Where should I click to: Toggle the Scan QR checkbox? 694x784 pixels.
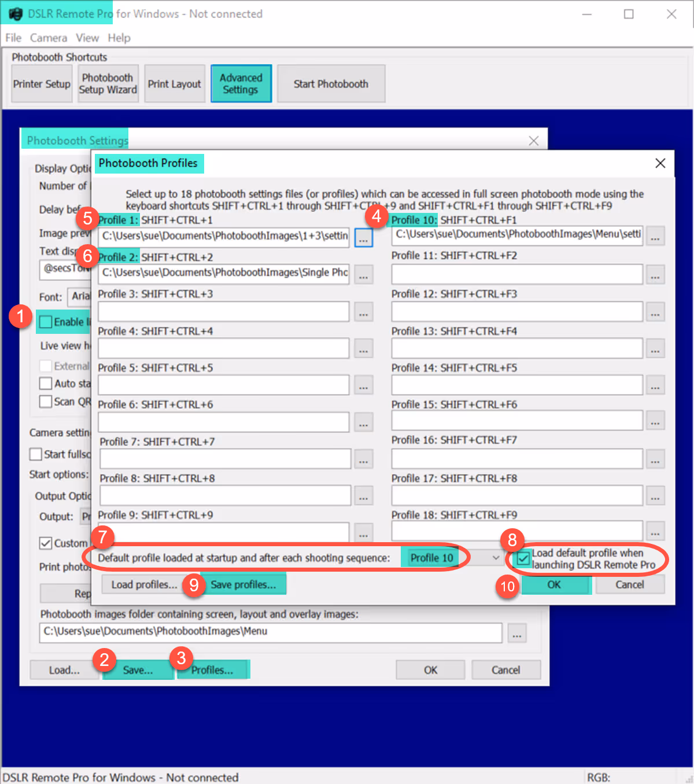[46, 402]
